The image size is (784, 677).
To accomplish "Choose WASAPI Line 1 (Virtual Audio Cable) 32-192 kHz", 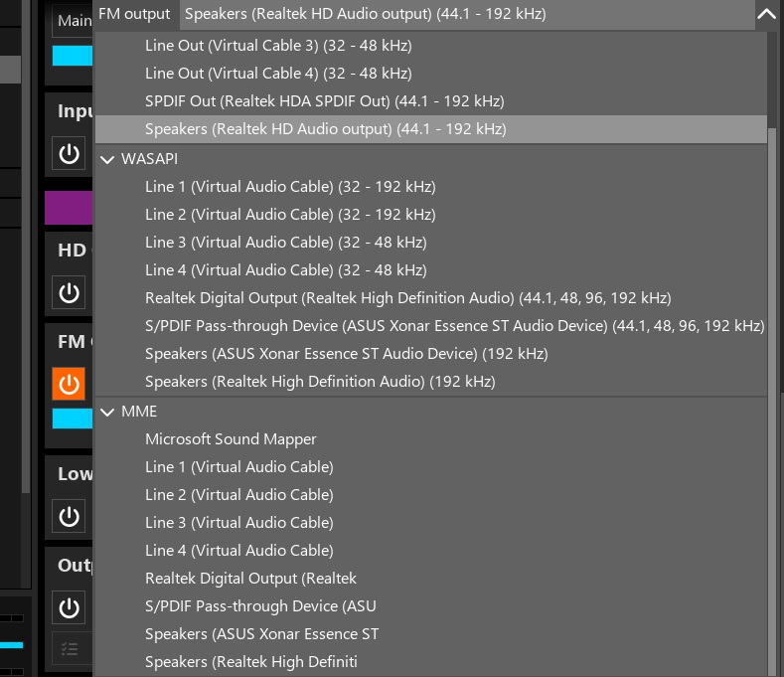I will pyautogui.click(x=431, y=187).
